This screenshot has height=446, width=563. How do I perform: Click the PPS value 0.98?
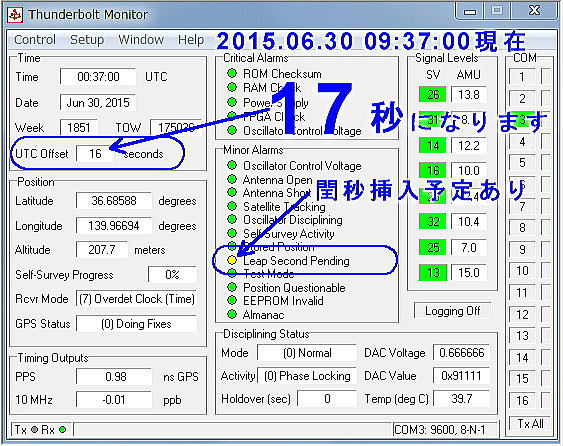point(113,377)
